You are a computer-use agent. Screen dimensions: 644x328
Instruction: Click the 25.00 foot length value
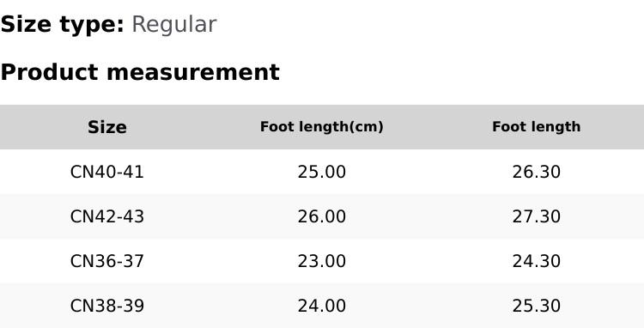[322, 172]
